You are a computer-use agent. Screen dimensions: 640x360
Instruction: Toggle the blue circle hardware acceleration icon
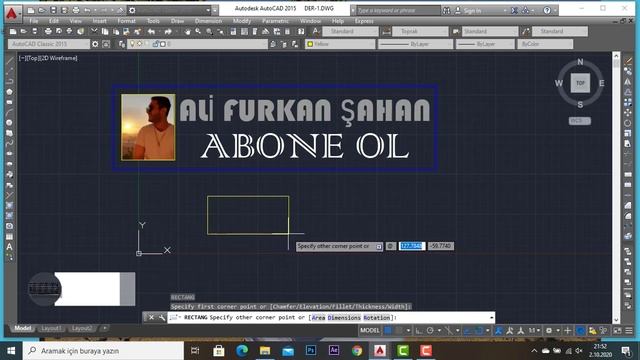580,331
